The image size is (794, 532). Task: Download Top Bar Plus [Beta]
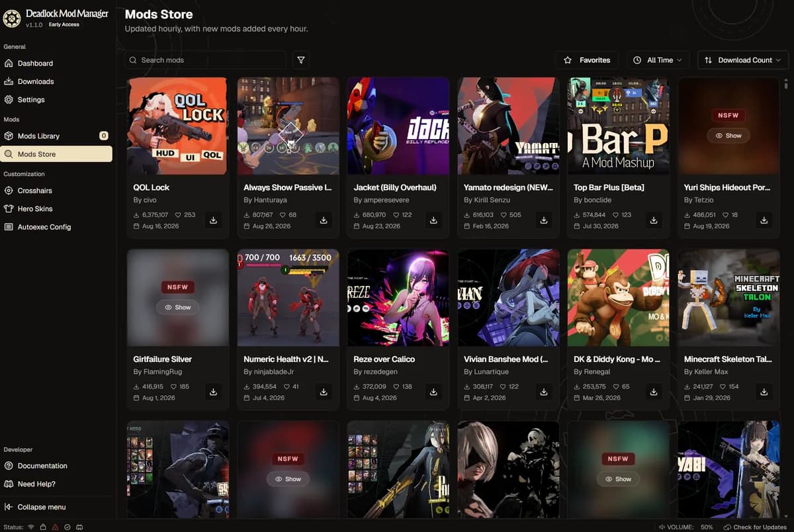[654, 220]
